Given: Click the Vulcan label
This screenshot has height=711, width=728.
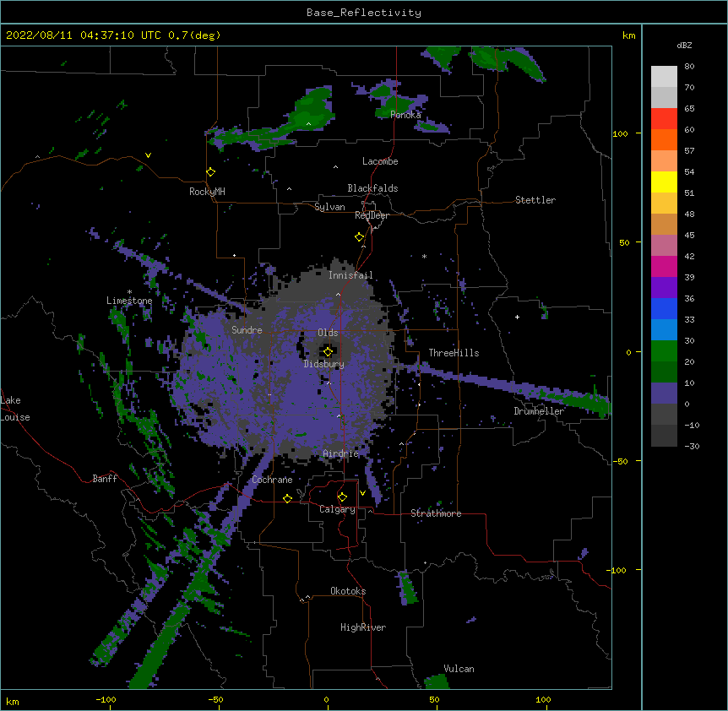Looking at the screenshot, I should pos(459,669).
